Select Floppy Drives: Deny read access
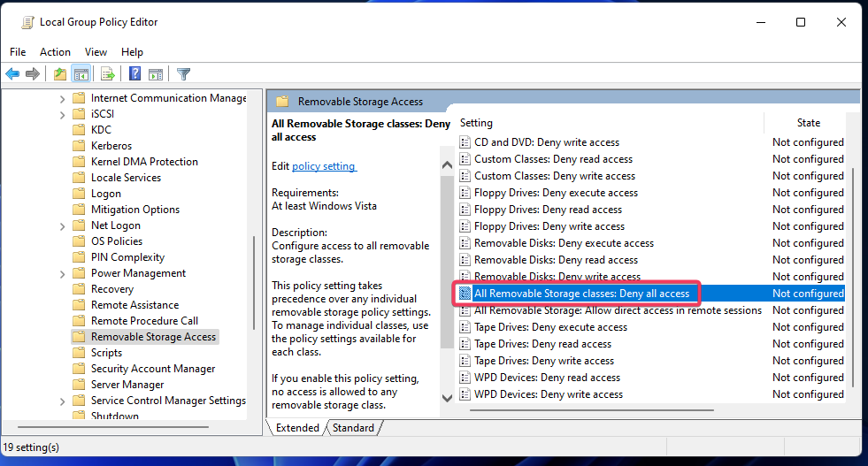The width and height of the screenshot is (868, 466). point(548,210)
